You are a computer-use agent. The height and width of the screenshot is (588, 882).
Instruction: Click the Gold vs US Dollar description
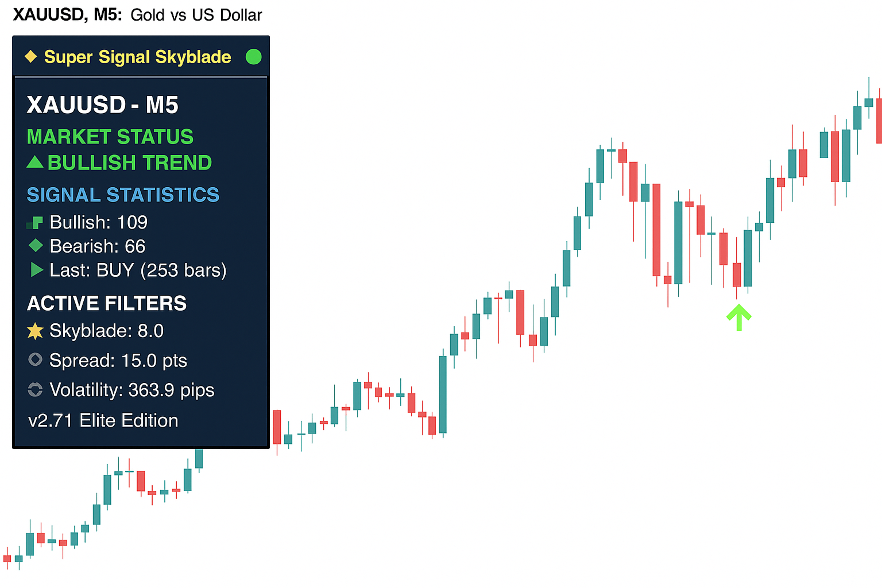(x=196, y=15)
